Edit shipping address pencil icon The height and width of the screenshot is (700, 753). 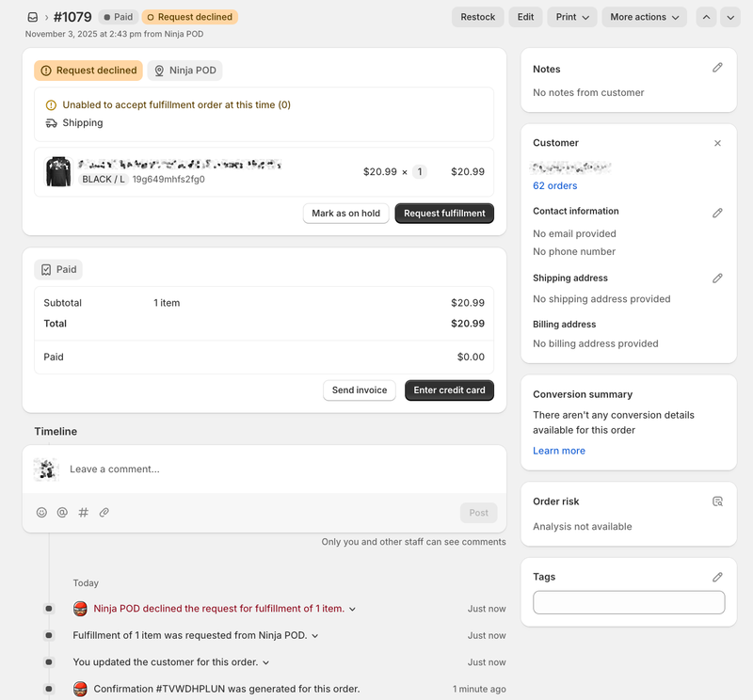[x=717, y=278]
